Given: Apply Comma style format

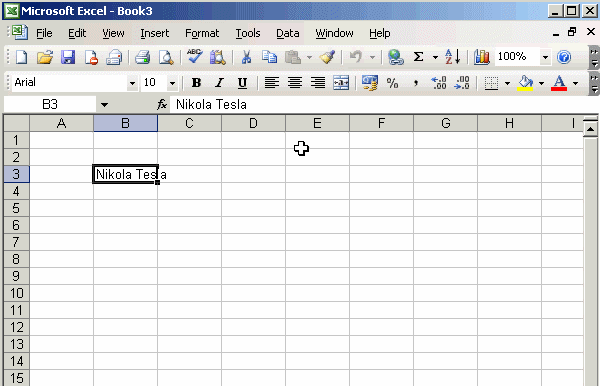Looking at the screenshot, I should pyautogui.click(x=416, y=83).
